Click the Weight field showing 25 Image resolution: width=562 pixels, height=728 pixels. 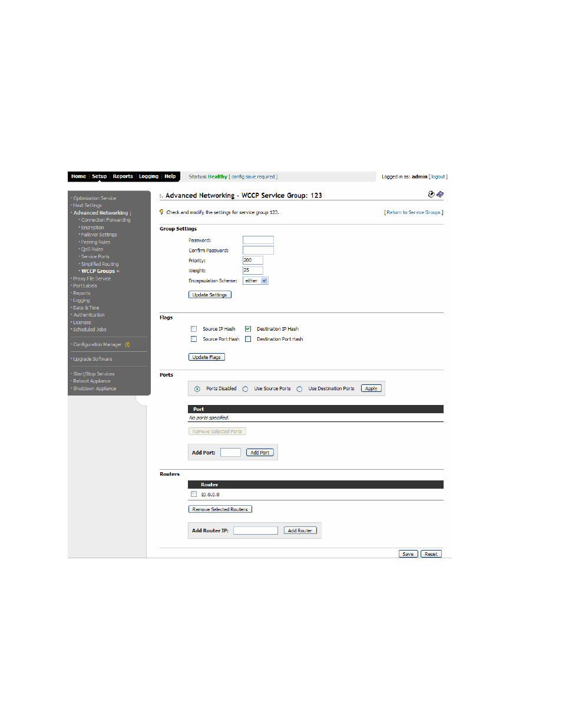click(x=253, y=270)
